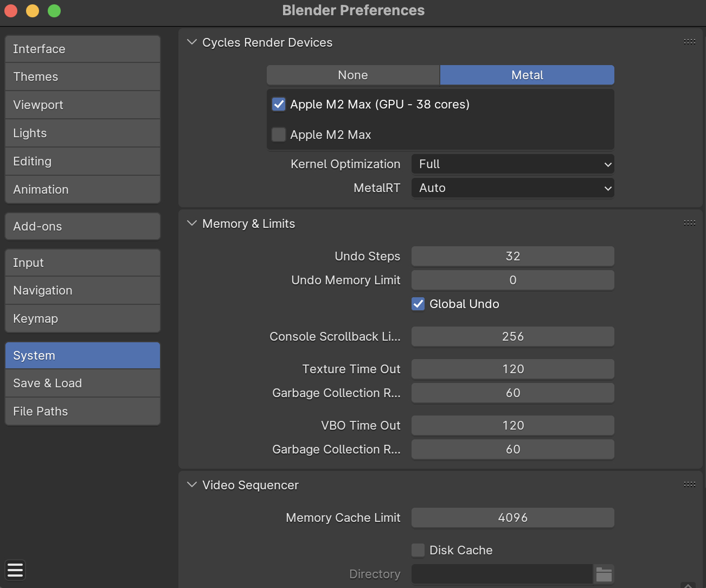Click the Memory Cache Limit value field
The height and width of the screenshot is (588, 706).
tap(513, 517)
